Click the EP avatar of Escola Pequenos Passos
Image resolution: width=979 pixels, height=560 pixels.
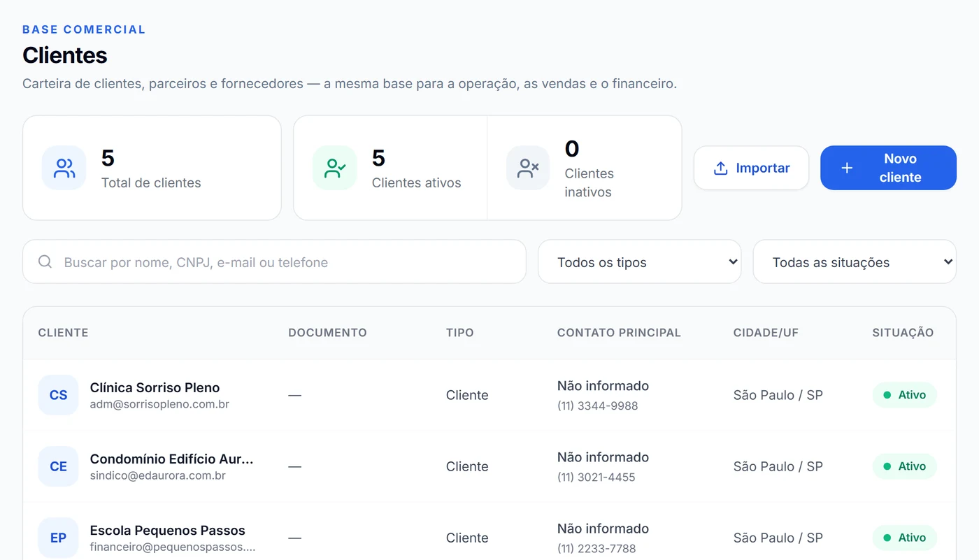pos(58,538)
